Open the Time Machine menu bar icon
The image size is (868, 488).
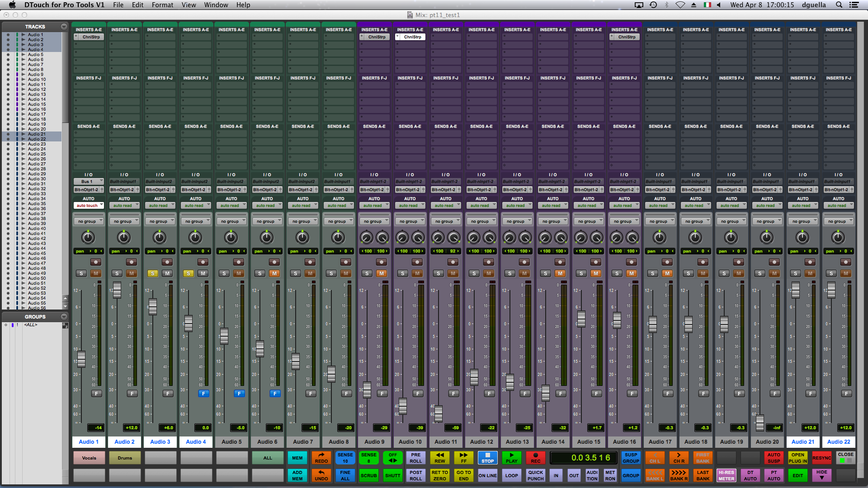pyautogui.click(x=653, y=5)
